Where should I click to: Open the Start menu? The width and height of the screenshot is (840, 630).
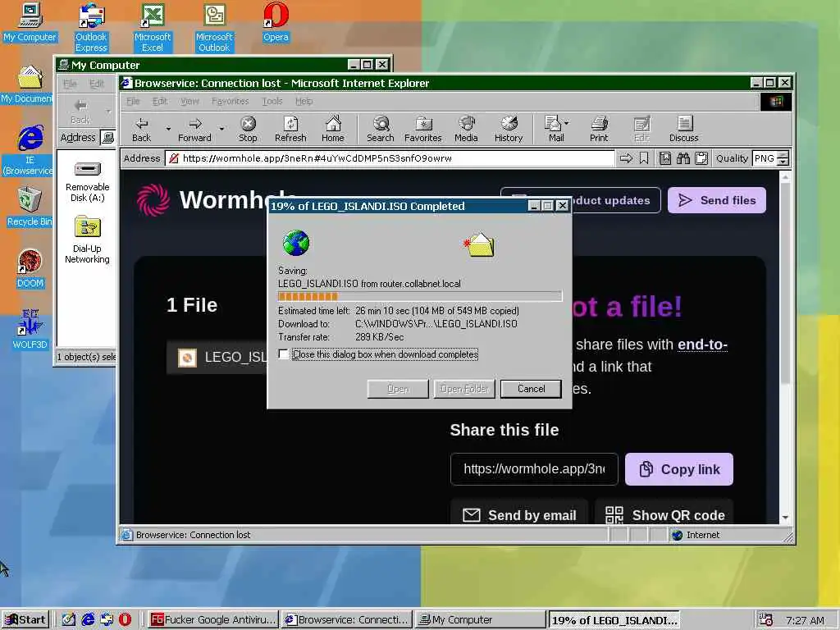[25, 620]
